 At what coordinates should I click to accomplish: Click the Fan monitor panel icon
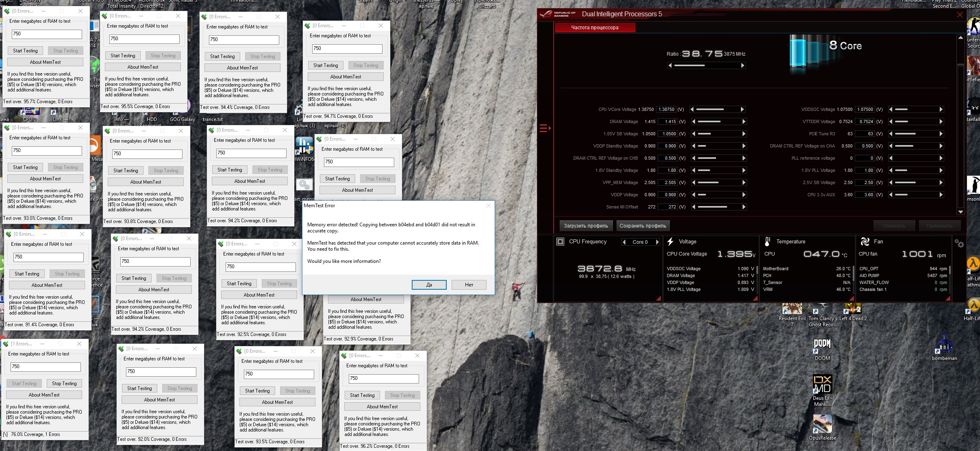click(865, 241)
